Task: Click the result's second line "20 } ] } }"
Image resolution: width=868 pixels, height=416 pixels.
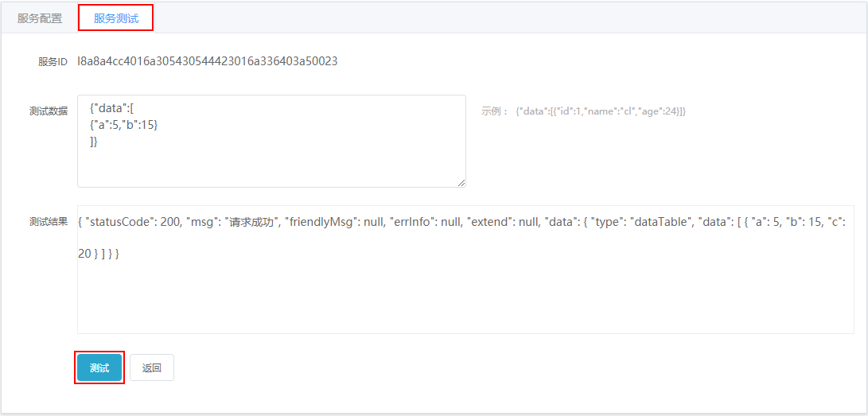Action: pos(99,254)
